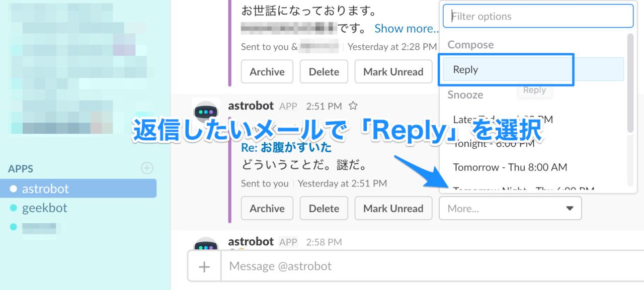Expand the More... dropdown under the Re: email
This screenshot has height=290, width=644.
(x=510, y=208)
